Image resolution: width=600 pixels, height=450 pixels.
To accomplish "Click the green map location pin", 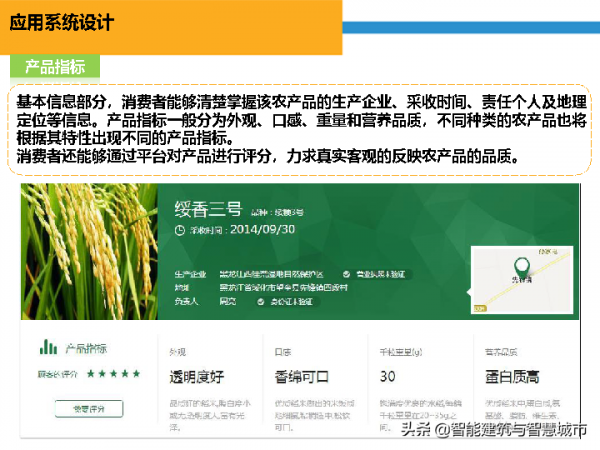I will [522, 266].
